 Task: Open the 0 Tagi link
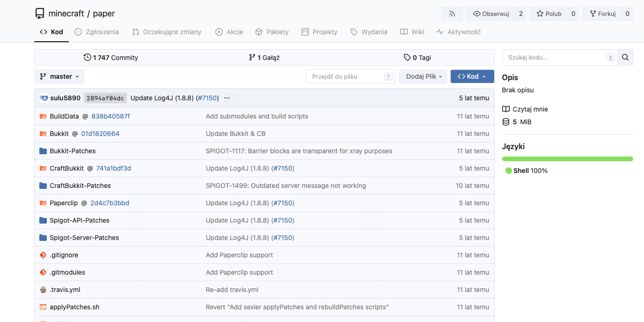(417, 58)
